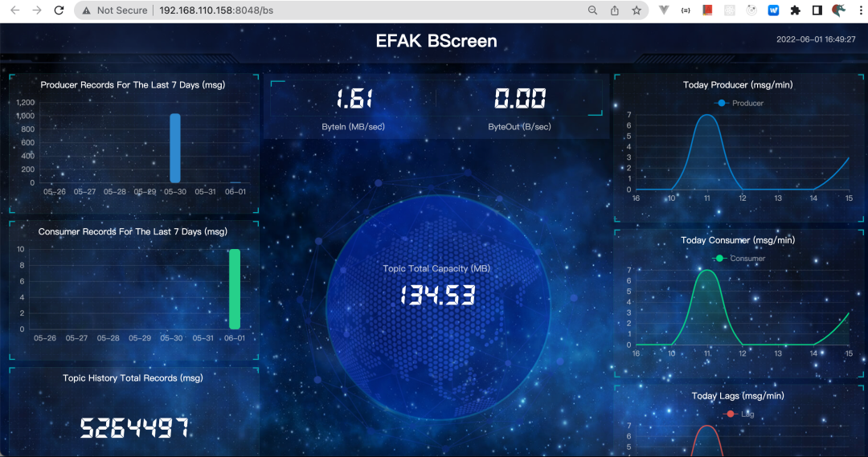Open the zoom magnifier in address bar
This screenshot has height=457, width=868.
tap(592, 10)
